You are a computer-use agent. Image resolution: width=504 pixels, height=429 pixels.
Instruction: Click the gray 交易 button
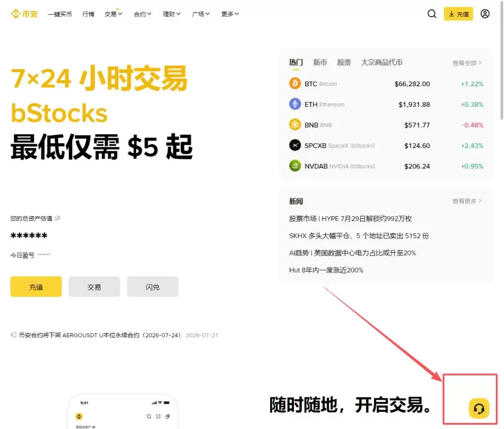(x=94, y=286)
